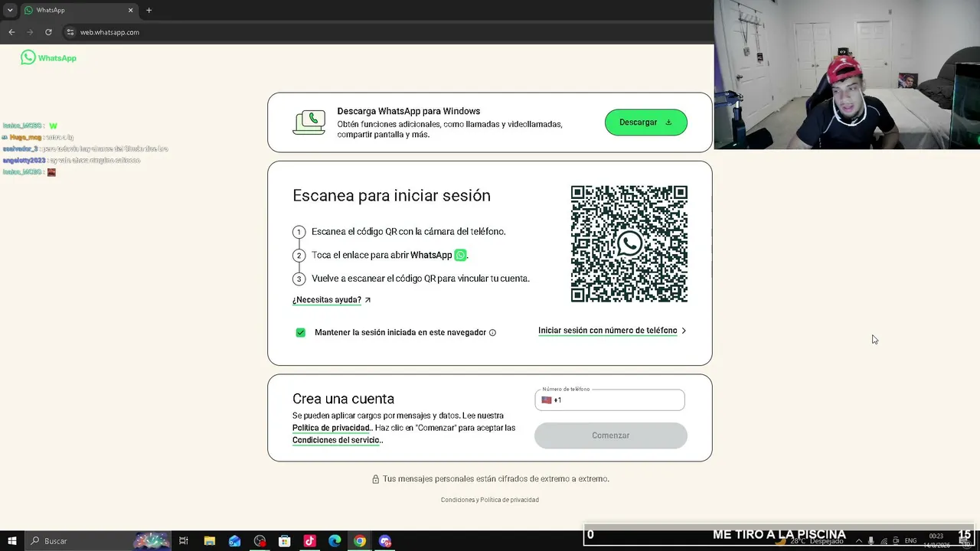The height and width of the screenshot is (551, 980).
Task: Uncheck Mantener la sesión iniciada checkbox
Action: pyautogui.click(x=300, y=333)
